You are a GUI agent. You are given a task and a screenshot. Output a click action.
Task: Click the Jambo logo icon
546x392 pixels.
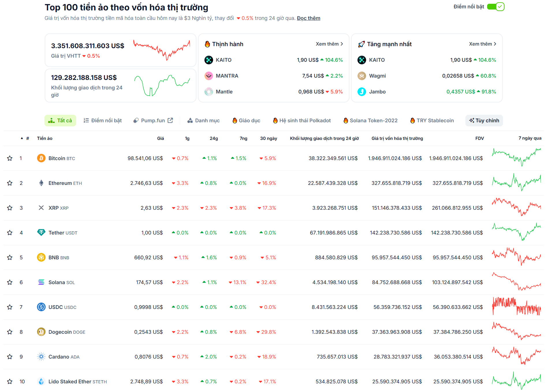coord(362,92)
